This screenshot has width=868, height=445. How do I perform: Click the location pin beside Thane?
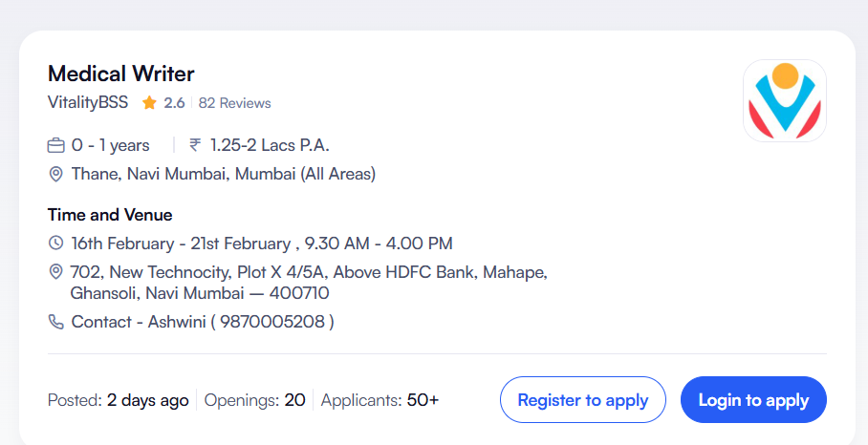56,174
